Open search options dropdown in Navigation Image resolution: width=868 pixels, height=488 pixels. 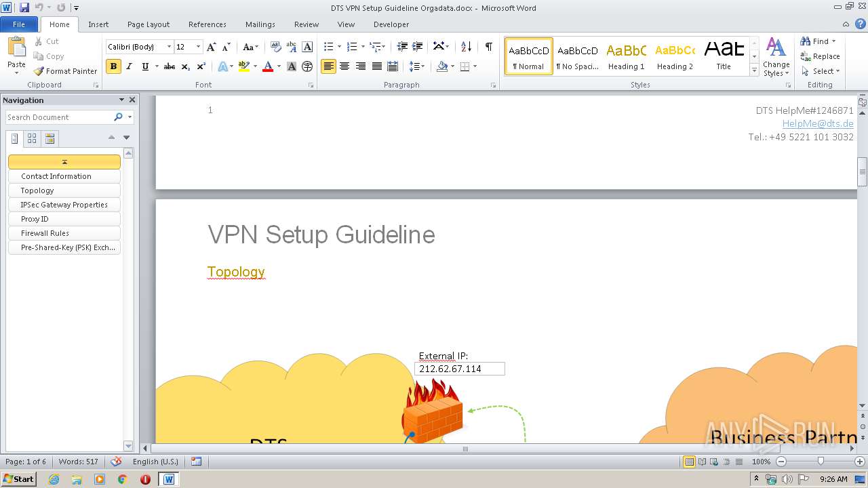pos(130,117)
